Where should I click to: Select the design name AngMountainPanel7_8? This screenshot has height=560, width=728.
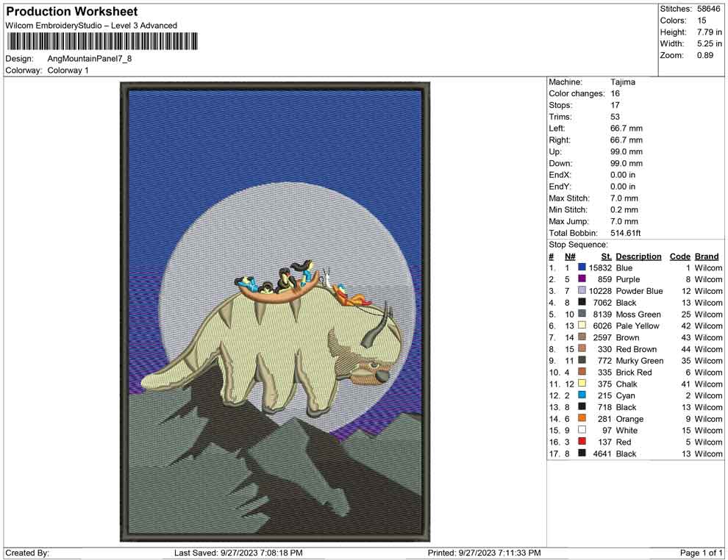pyautogui.click(x=90, y=59)
